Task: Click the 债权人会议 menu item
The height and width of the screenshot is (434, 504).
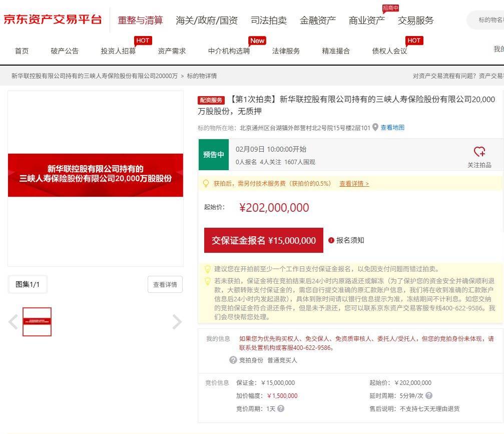Action: point(389,51)
